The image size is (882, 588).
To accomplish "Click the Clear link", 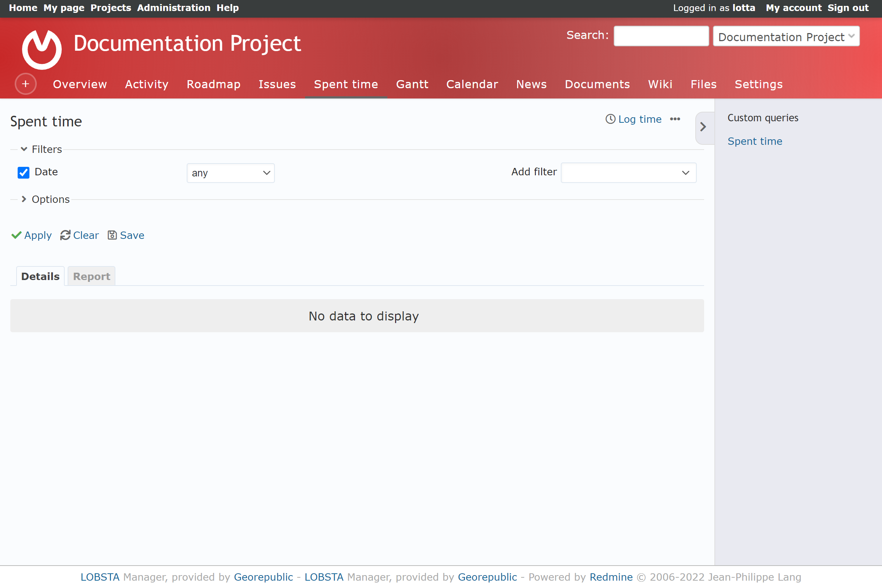I will pyautogui.click(x=86, y=235).
